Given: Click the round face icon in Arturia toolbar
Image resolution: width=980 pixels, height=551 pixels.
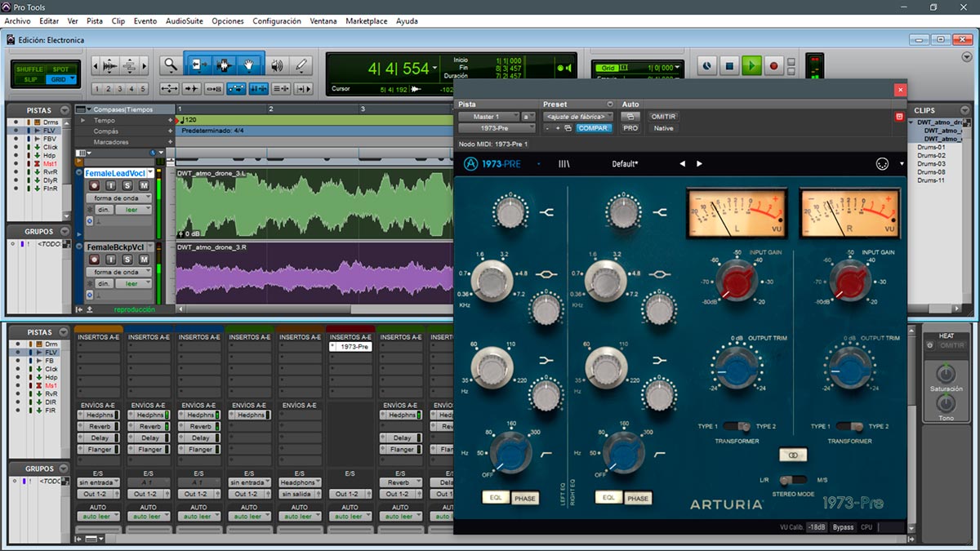Looking at the screenshot, I should click(x=881, y=164).
